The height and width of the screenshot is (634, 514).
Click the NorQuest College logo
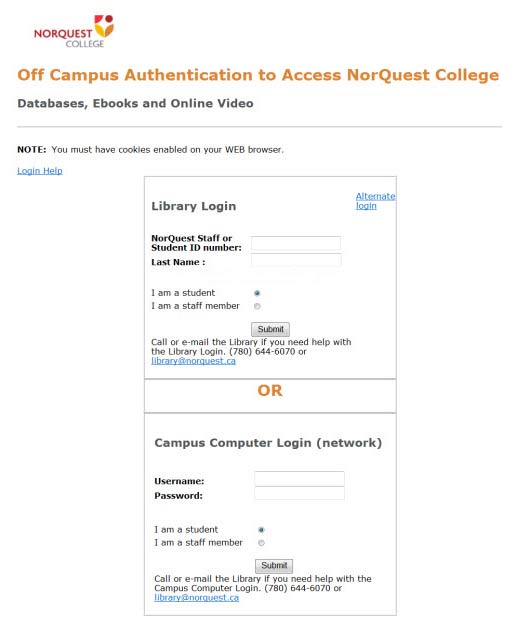[x=74, y=31]
